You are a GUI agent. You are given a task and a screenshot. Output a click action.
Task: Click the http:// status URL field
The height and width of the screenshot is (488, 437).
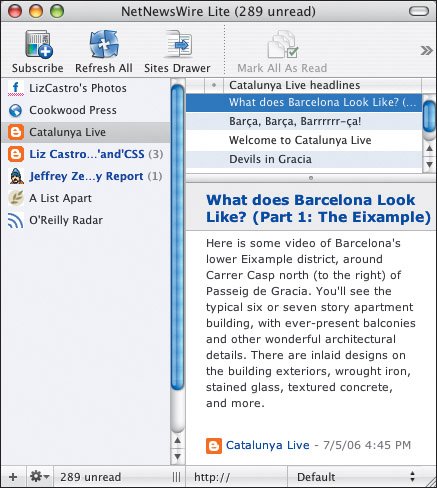click(x=237, y=477)
